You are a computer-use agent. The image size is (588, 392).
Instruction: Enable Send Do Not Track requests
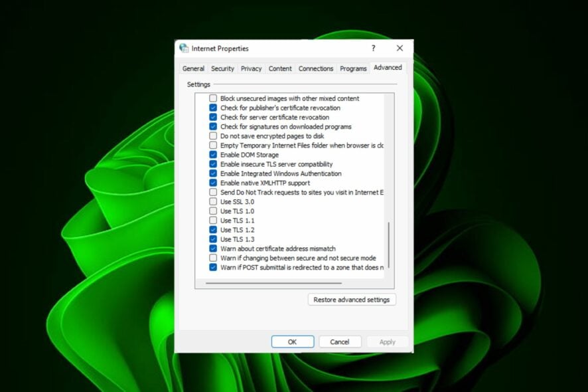(x=214, y=192)
